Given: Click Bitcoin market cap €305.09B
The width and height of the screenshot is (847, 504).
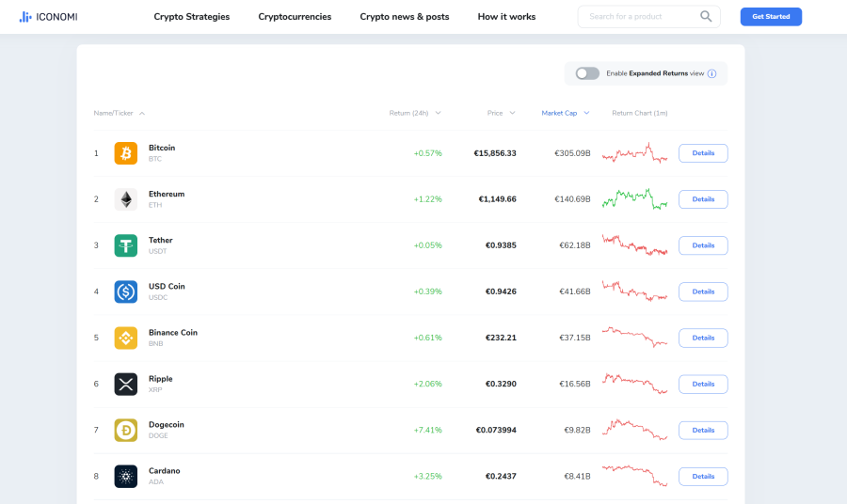Looking at the screenshot, I should pos(572,153).
